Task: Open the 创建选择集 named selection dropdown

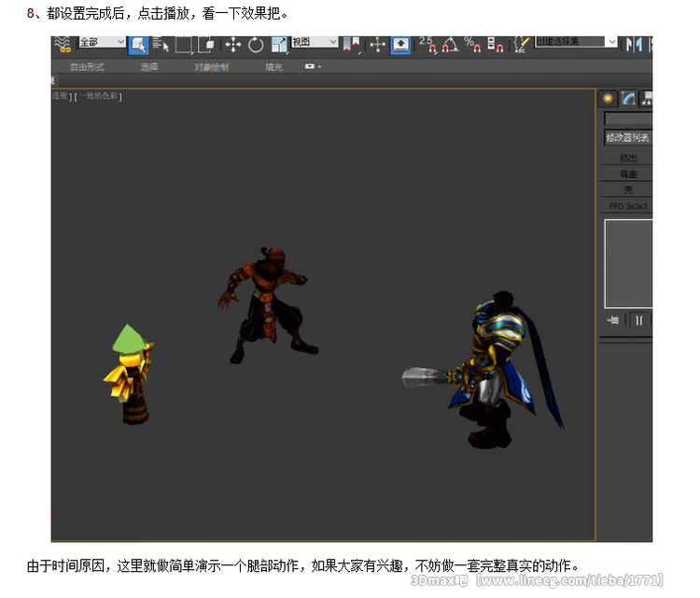Action: (x=576, y=42)
